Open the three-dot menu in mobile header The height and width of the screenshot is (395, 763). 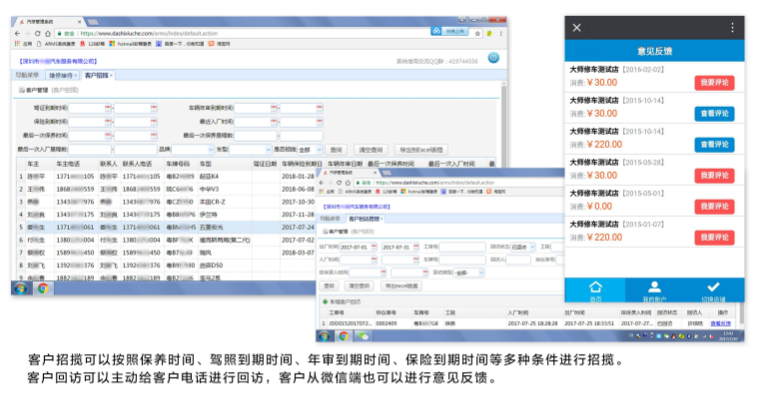tap(732, 28)
